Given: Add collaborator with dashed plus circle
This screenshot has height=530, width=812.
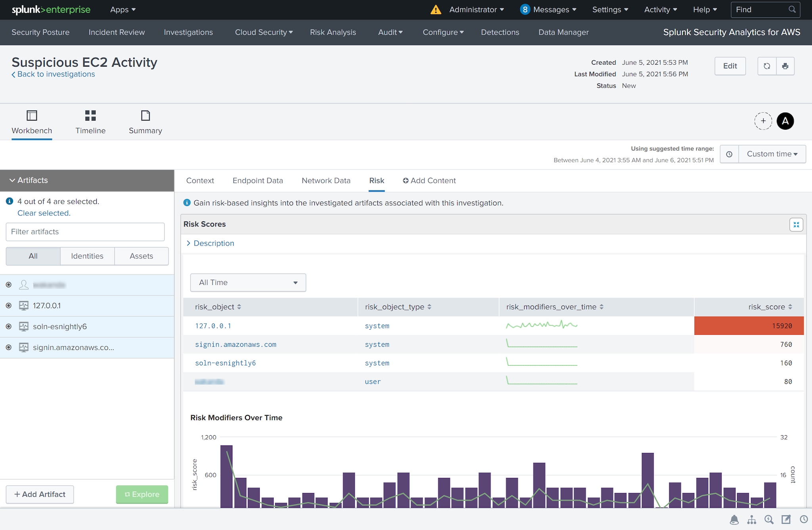Looking at the screenshot, I should point(763,121).
